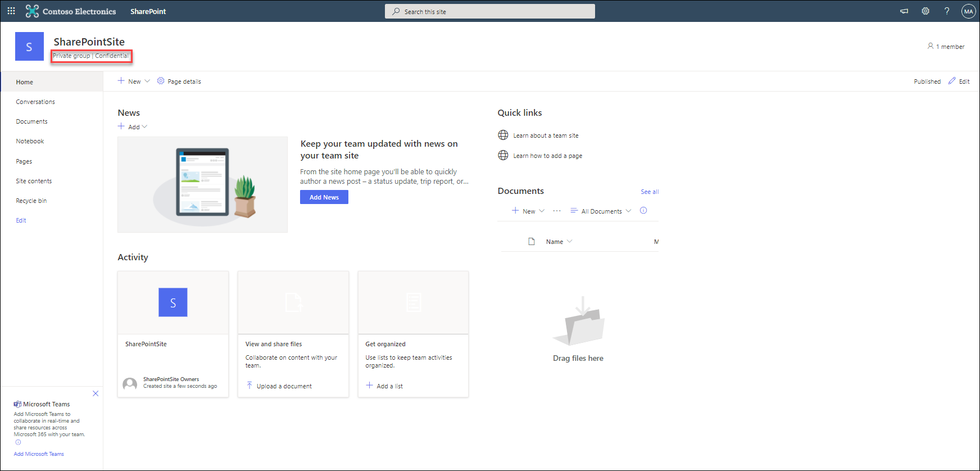This screenshot has width=980, height=471.
Task: Click the search magnifier icon
Action: click(x=396, y=11)
